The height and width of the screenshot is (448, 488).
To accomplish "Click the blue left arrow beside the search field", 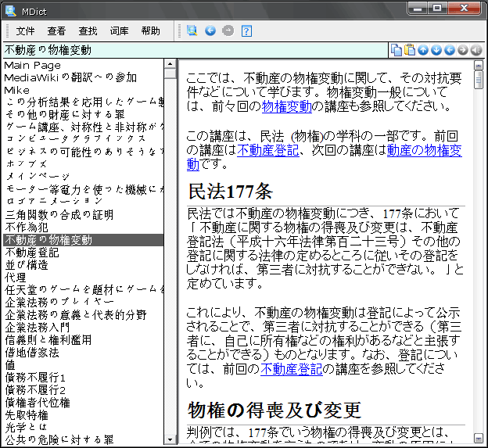I will 450,50.
